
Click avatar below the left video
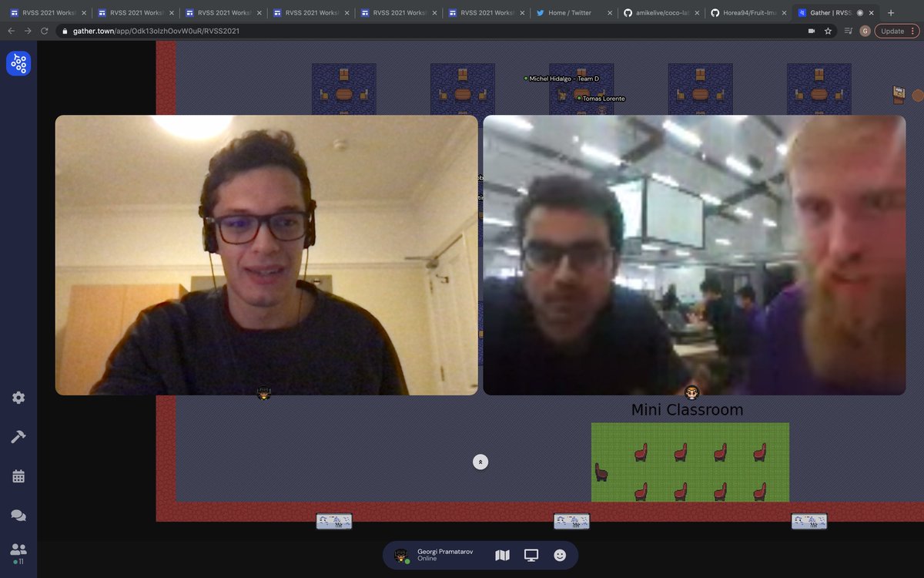coord(263,393)
